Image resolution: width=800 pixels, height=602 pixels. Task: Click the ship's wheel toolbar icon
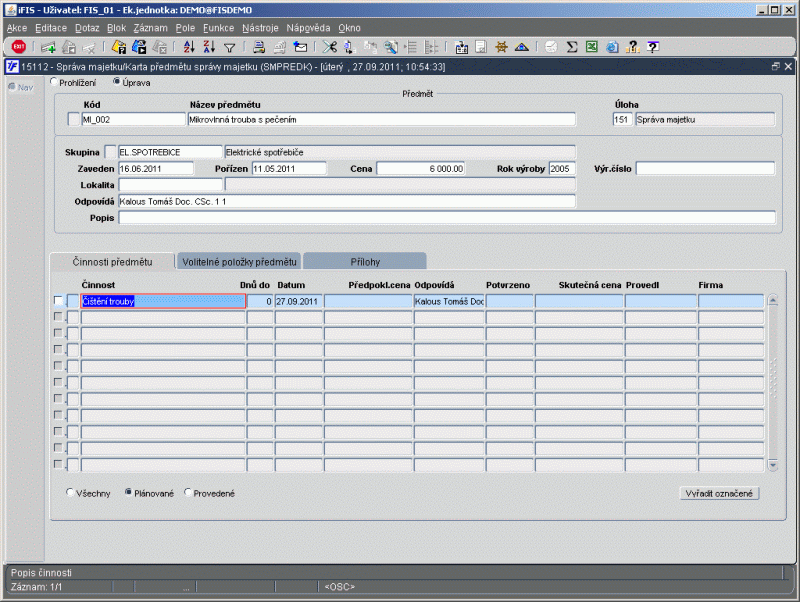click(x=501, y=47)
